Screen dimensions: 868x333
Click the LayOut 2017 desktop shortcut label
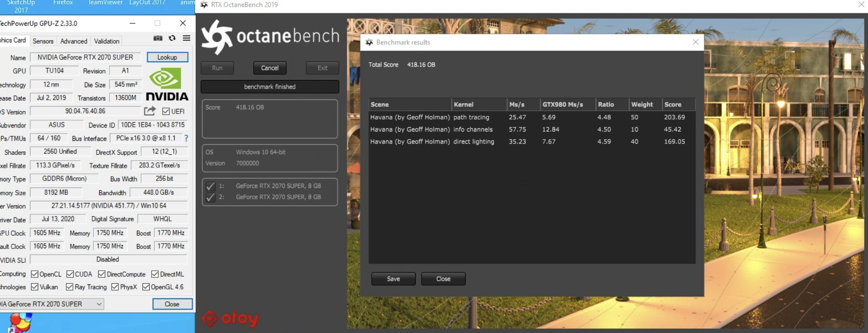click(x=147, y=3)
